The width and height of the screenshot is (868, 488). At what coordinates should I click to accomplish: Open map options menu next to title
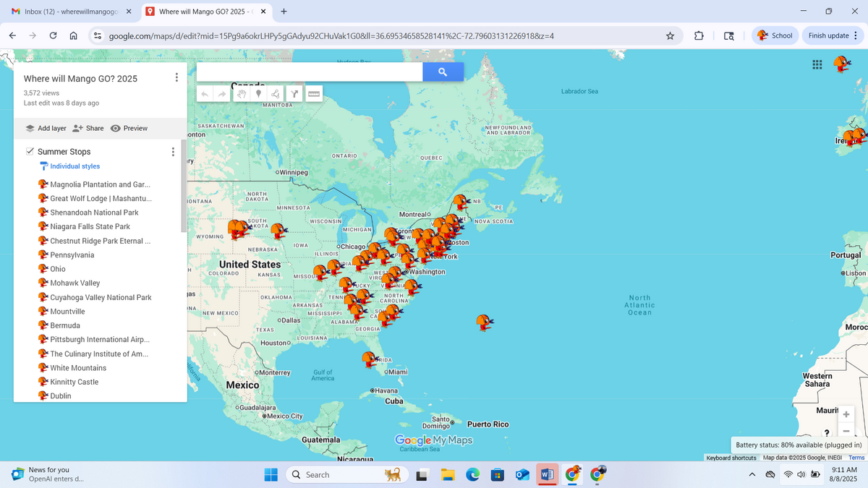(176, 77)
